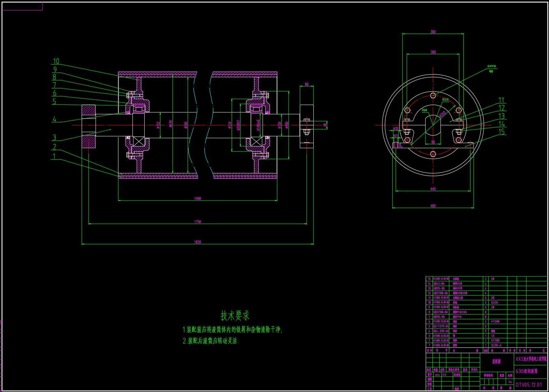Pick the 1830 overall length dimension
549x392 pixels.
click(197, 242)
